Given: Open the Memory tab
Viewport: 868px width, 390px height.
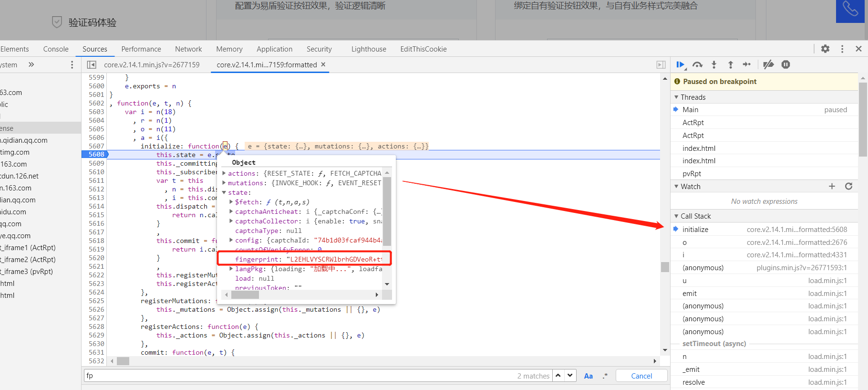Looking at the screenshot, I should [229, 49].
